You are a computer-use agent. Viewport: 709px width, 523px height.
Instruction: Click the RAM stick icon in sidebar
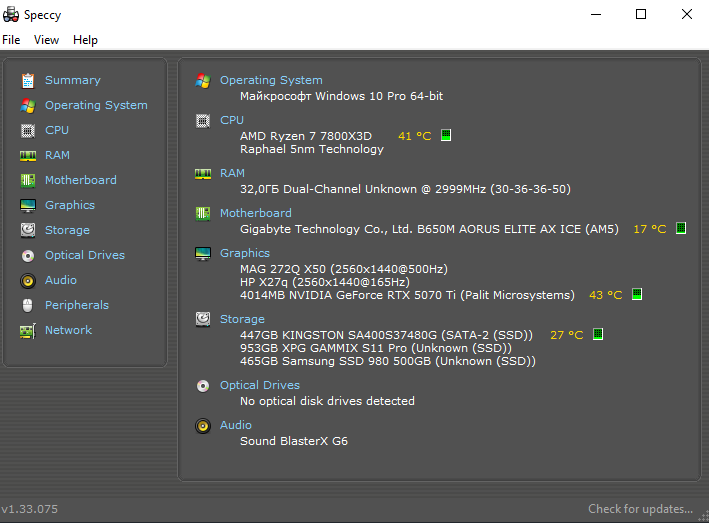click(28, 156)
